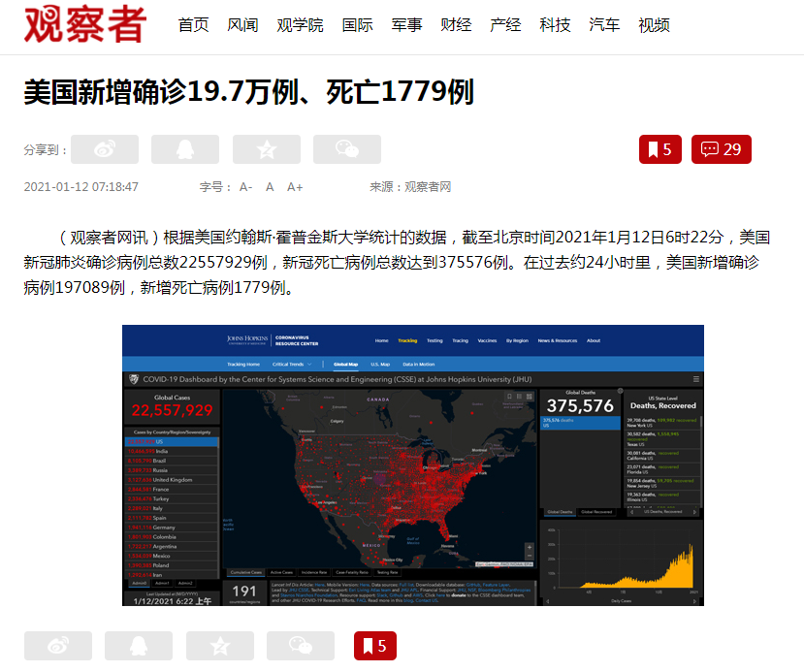Open the 汽车 section
Viewport: 804px width, 672px height.
(604, 24)
